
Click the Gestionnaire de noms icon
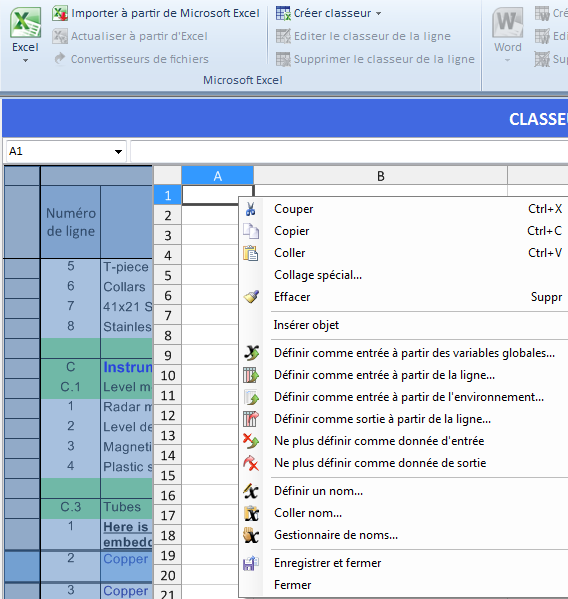251,535
